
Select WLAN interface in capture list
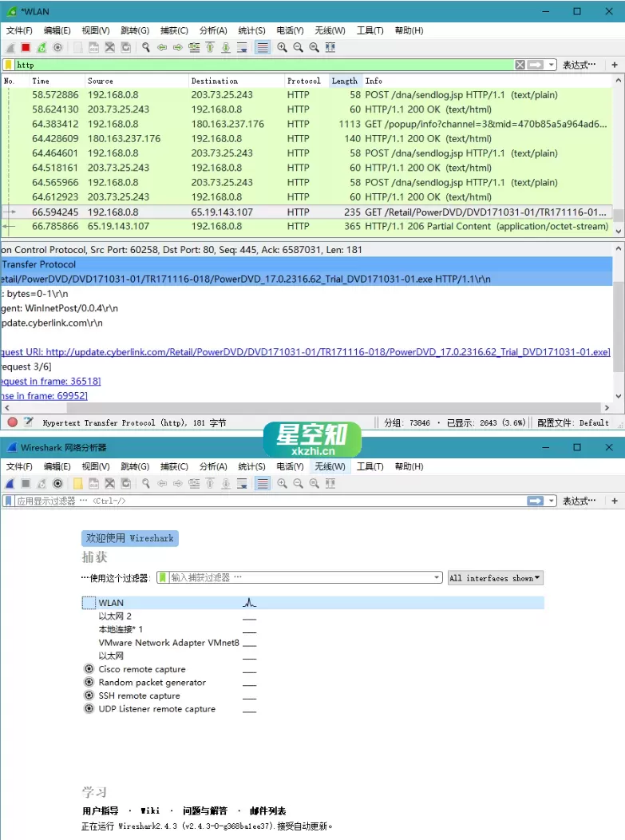click(x=314, y=603)
